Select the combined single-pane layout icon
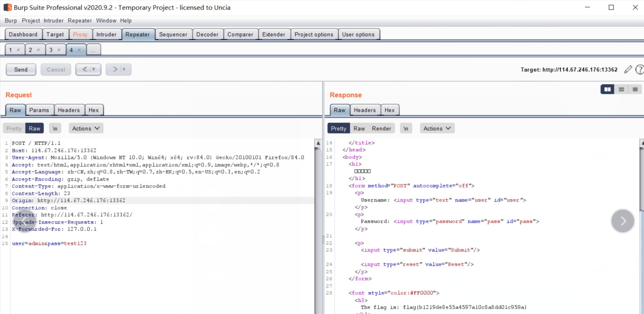This screenshot has height=314, width=644. [x=635, y=90]
